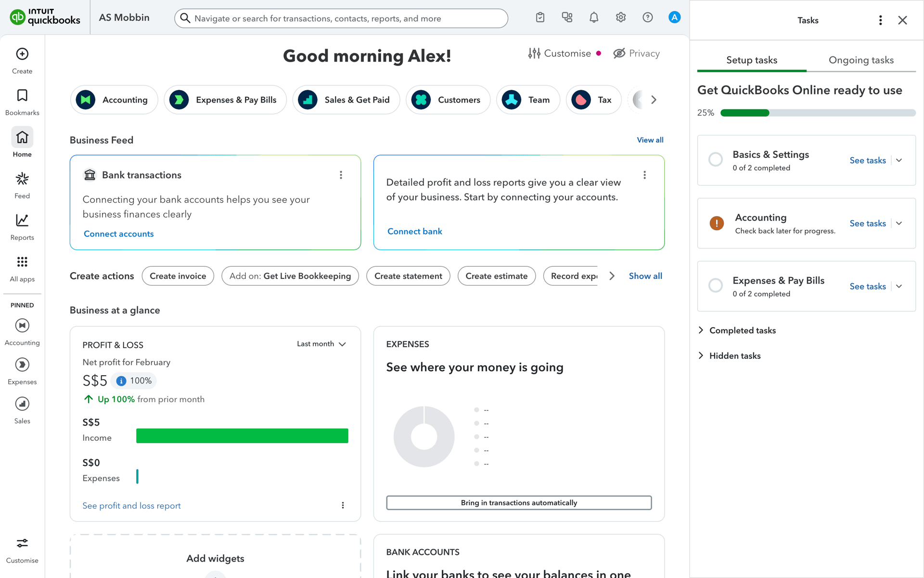Expand Hidden tasks section
The width and height of the screenshot is (924, 578).
[x=729, y=356]
